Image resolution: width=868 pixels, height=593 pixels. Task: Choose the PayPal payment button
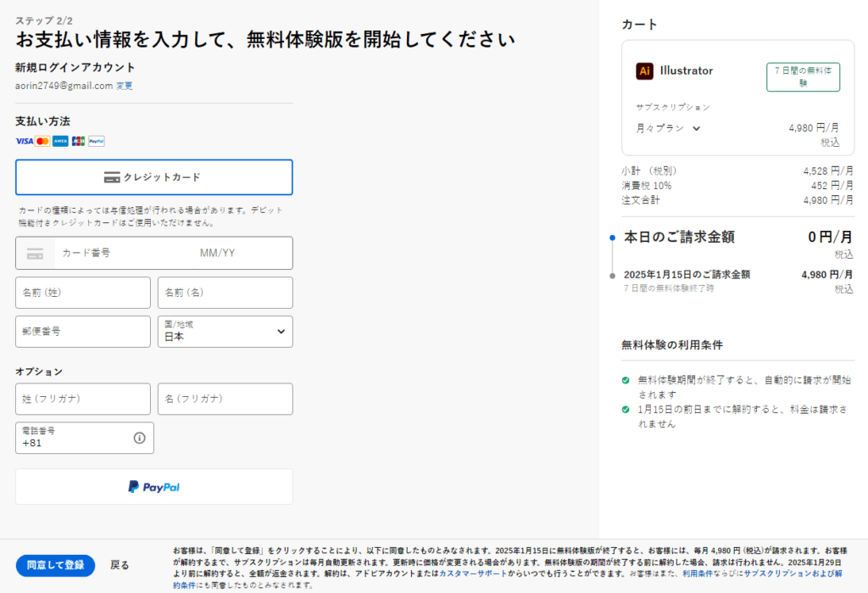153,487
